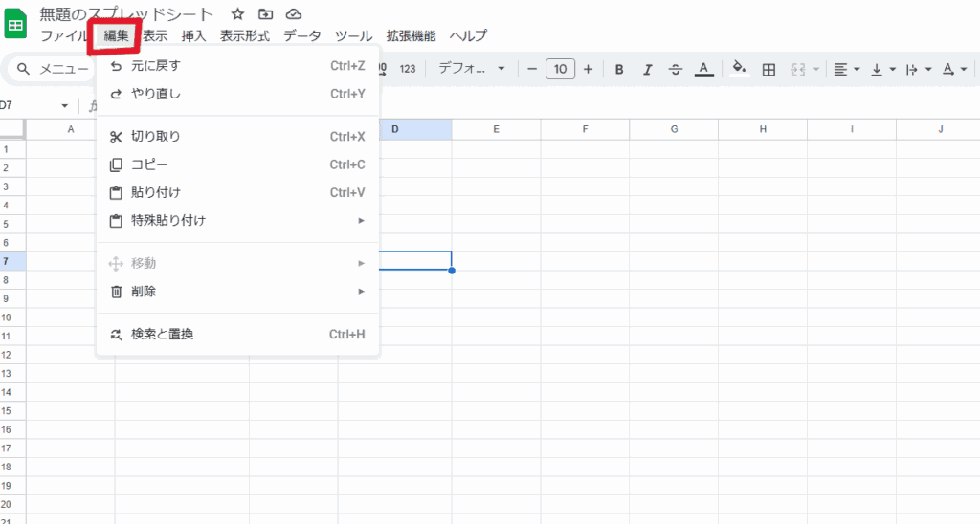Open the Google Sheets home icon
Image resolution: width=980 pixels, height=524 pixels.
coord(15,24)
